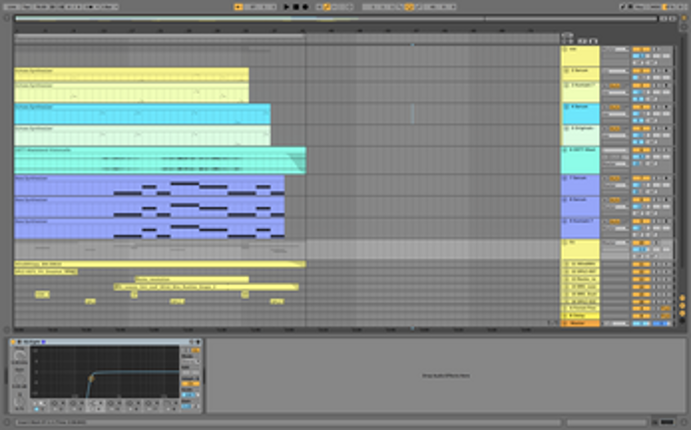This screenshot has width=691, height=430.
Task: Arm the 3 Kontakt 7 track
Action: (x=667, y=85)
